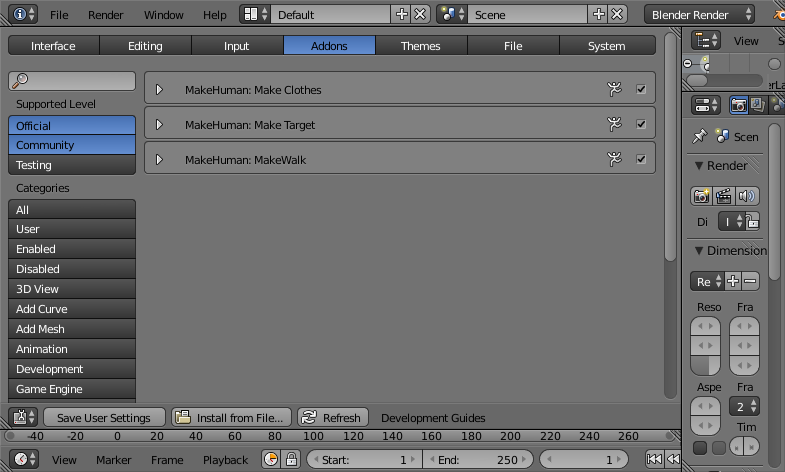
Task: Switch to the Themes tab
Action: coord(421,46)
